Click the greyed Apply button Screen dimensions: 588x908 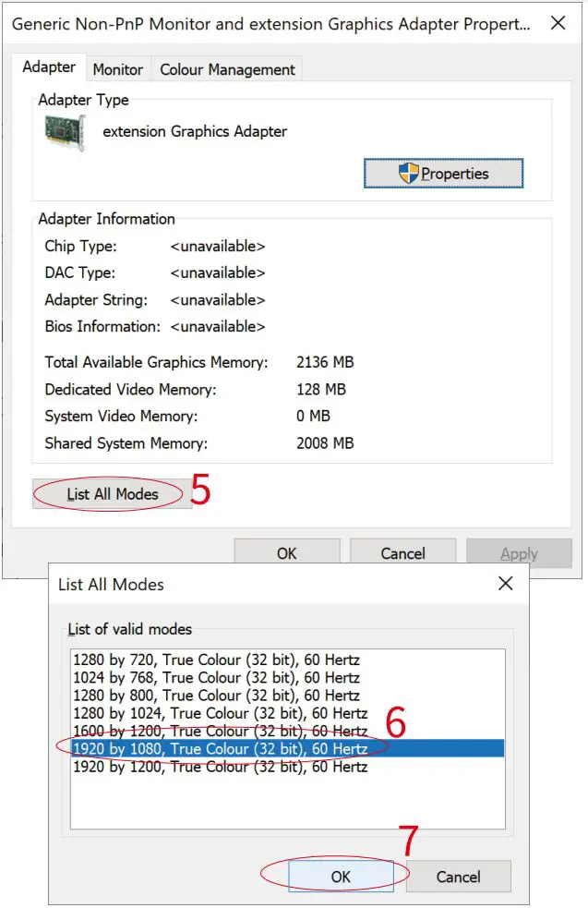pos(519,553)
